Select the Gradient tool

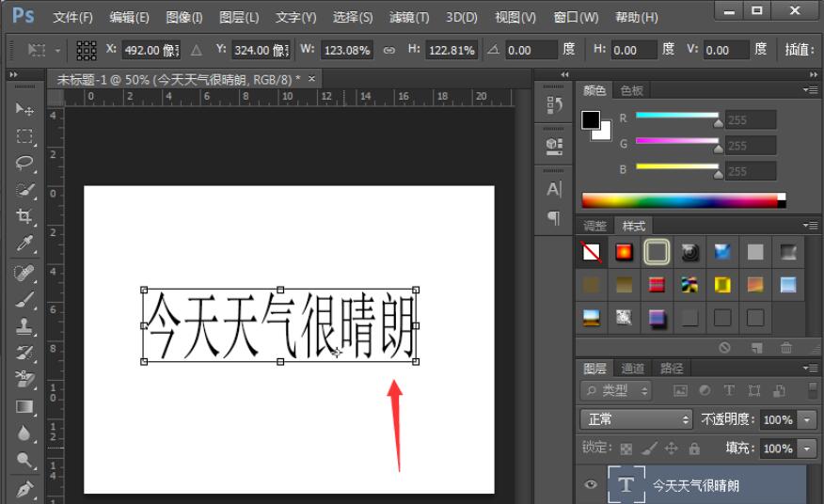click(24, 407)
